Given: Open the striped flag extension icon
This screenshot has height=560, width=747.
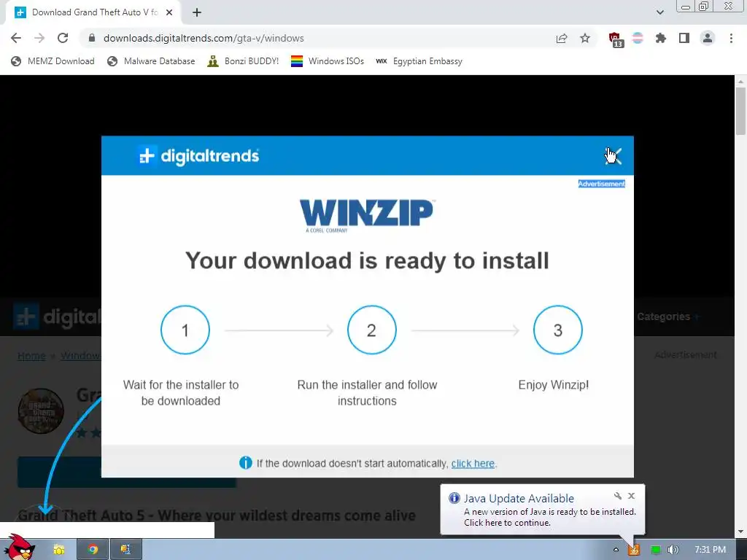Looking at the screenshot, I should tap(638, 38).
